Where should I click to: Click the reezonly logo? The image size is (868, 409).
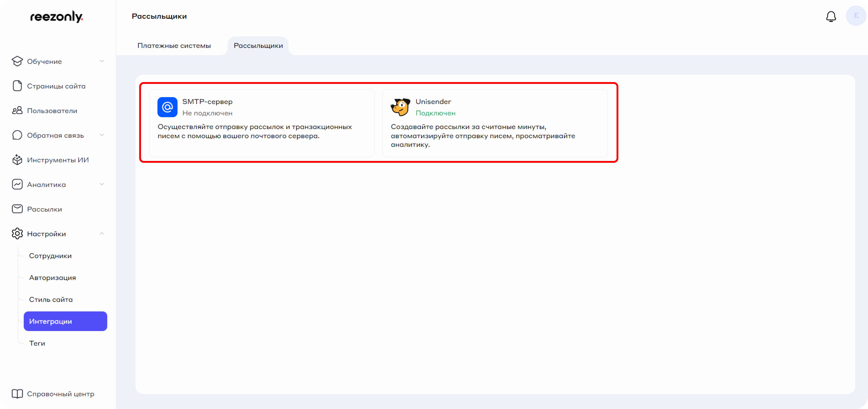(57, 16)
